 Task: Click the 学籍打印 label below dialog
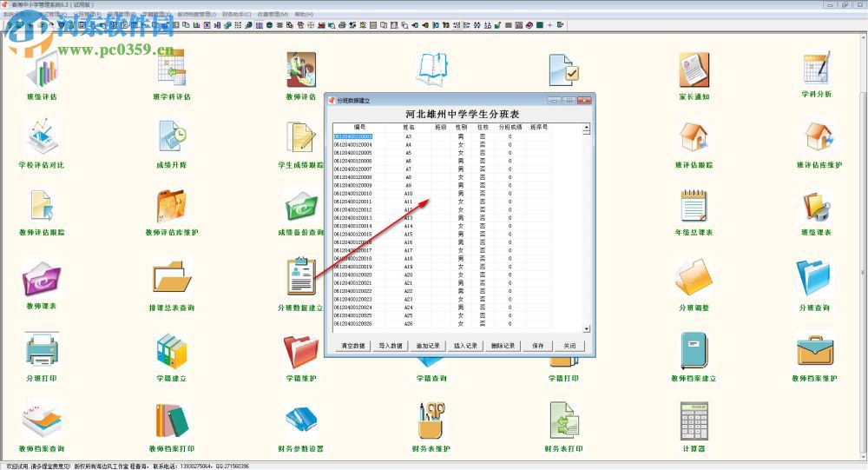pyautogui.click(x=563, y=379)
